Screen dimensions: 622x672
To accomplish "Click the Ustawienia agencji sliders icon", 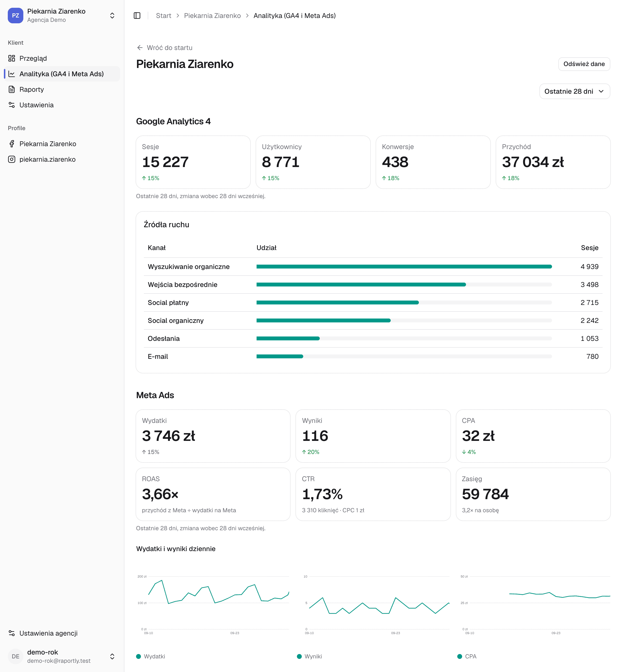I will [x=12, y=633].
